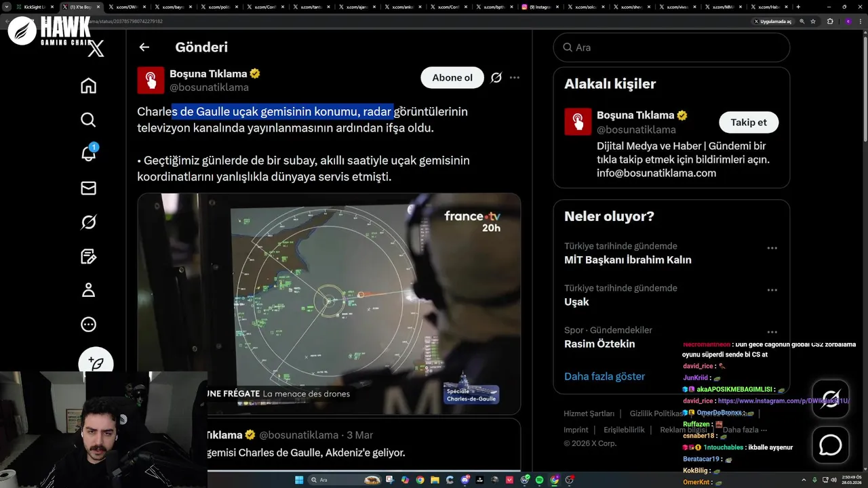
Task: Open options for Uşak trend
Action: click(x=772, y=290)
